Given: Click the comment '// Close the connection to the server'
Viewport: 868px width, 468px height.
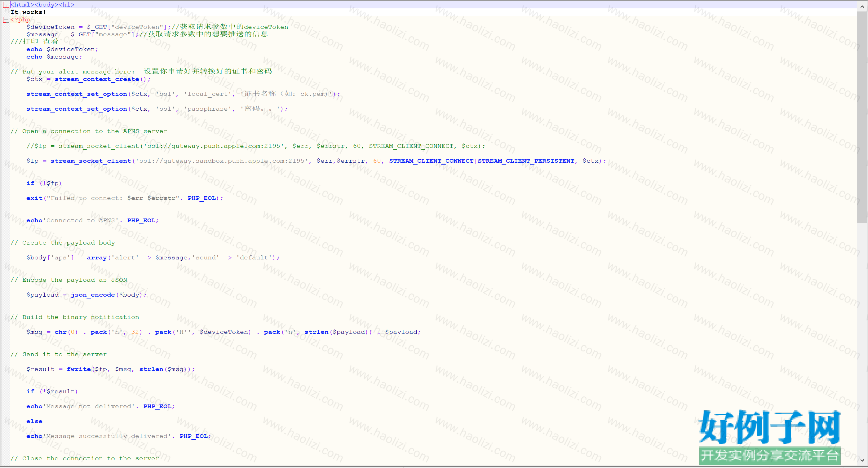Looking at the screenshot, I should (85, 458).
